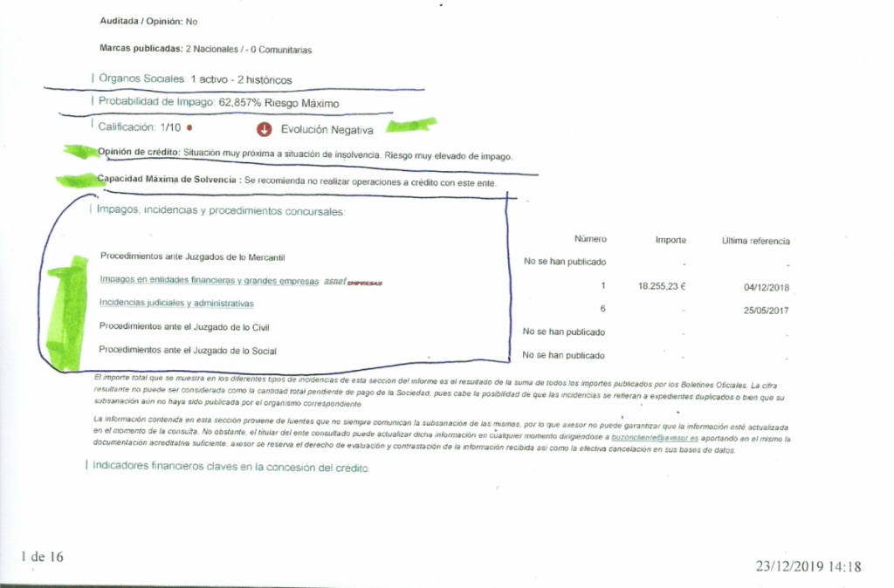The height and width of the screenshot is (588, 894).
Task: Click the asnef empresas logo
Action: click(354, 282)
